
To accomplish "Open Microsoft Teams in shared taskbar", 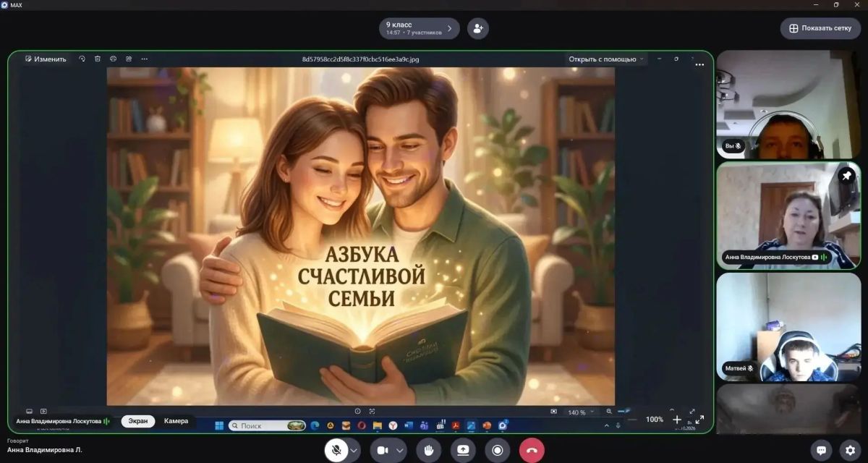I will pyautogui.click(x=424, y=425).
